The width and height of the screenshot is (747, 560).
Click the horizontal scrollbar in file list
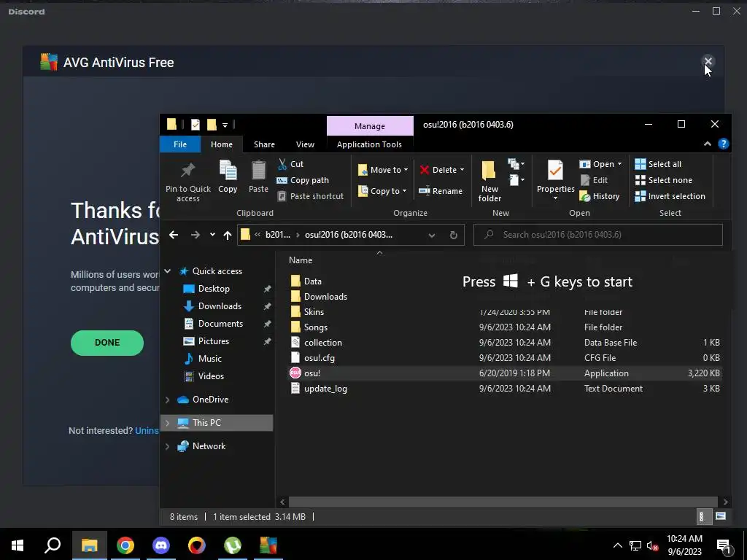pos(503,502)
